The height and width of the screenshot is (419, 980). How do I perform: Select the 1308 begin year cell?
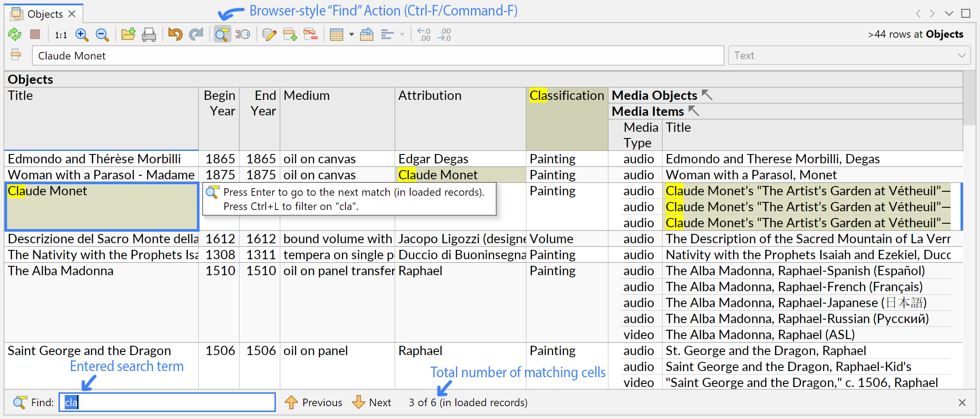click(x=219, y=255)
